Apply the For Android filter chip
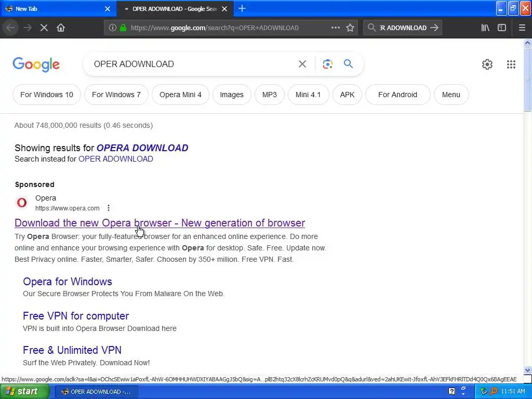532x399 pixels. (x=397, y=95)
